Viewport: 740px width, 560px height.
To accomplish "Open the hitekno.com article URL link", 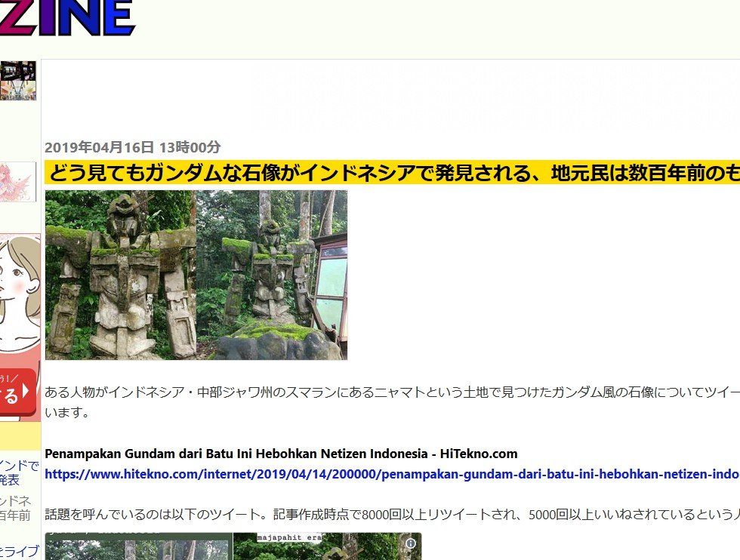I will click(392, 474).
